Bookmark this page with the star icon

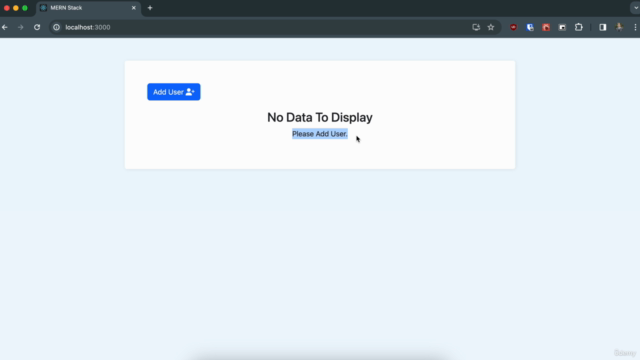coord(491,27)
